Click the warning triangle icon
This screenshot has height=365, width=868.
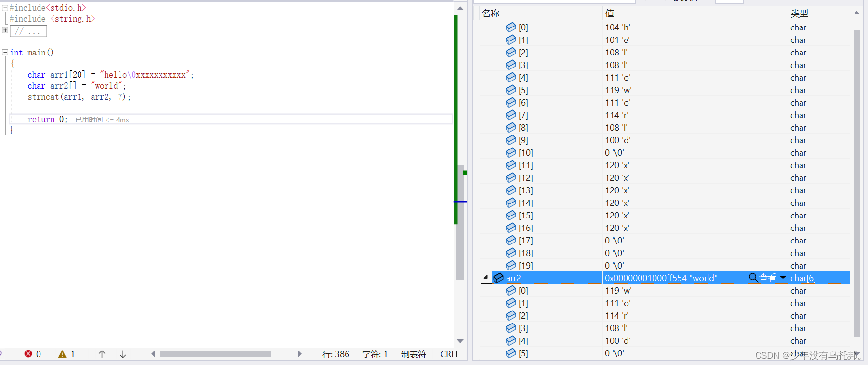(62, 354)
